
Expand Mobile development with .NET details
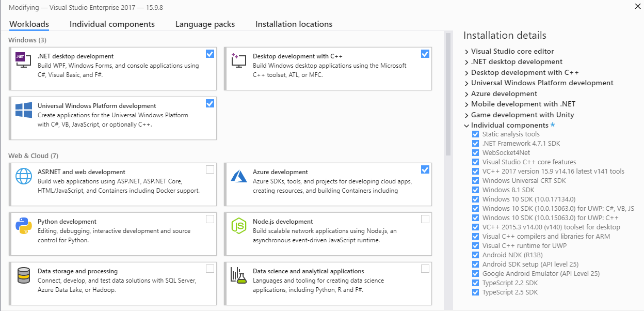tap(466, 104)
